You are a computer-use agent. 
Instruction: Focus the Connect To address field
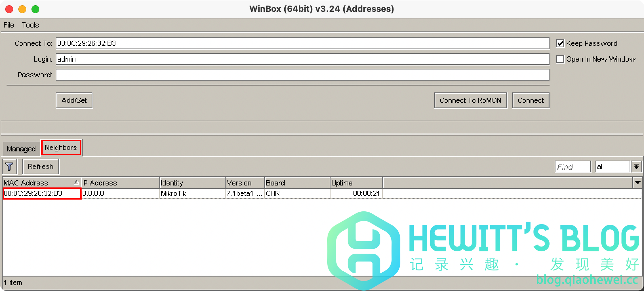pyautogui.click(x=303, y=43)
